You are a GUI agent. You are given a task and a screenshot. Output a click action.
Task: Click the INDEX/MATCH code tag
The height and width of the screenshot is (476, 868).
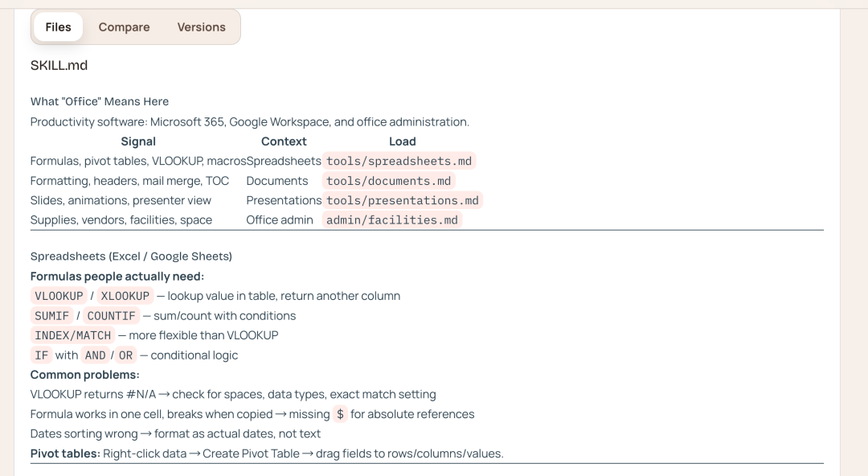(x=72, y=335)
